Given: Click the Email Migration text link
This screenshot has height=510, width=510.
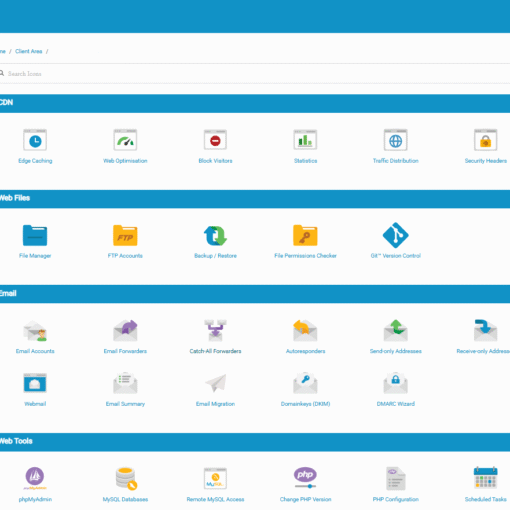Looking at the screenshot, I should point(215,404).
